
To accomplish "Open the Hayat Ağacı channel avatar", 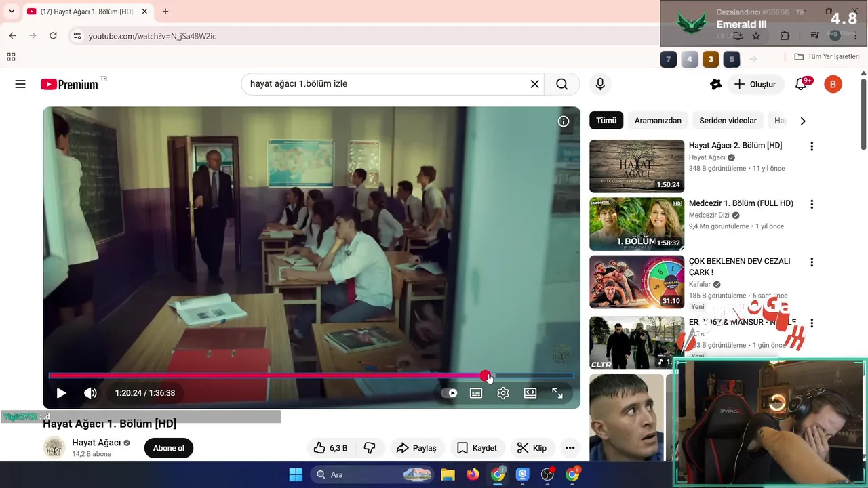I will tap(54, 447).
